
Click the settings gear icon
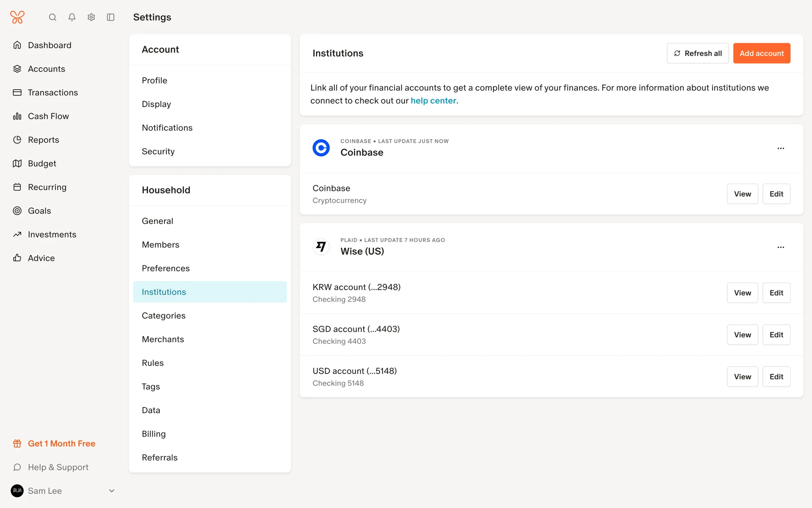(91, 17)
